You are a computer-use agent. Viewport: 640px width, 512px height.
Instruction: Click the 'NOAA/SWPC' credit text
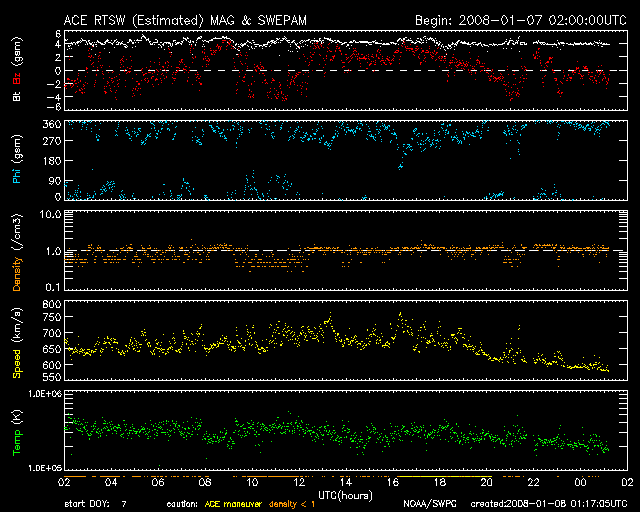click(429, 504)
